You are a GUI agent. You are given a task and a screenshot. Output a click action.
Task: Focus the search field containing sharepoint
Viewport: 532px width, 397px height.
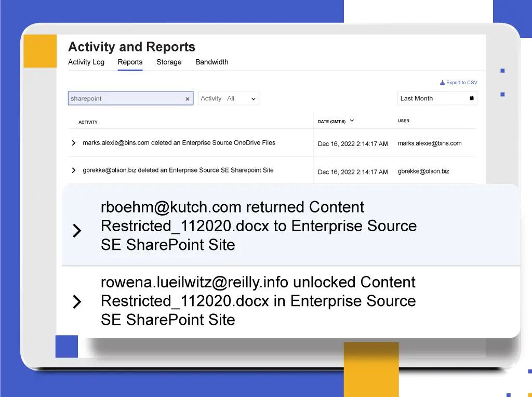[130, 98]
